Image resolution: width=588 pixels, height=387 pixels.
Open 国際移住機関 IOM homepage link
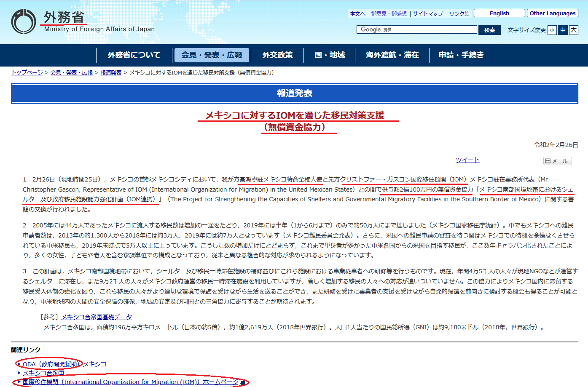[x=131, y=382]
